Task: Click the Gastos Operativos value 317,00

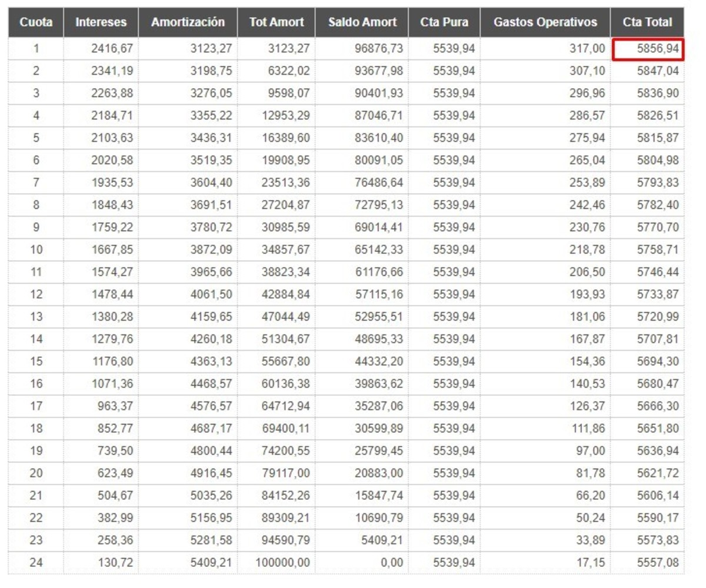Action: [x=587, y=49]
